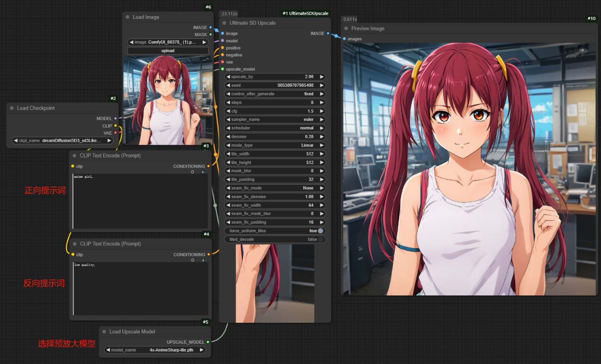601x364 pixels.
Task: Enable the tiled_decode toggle
Action: [x=320, y=239]
